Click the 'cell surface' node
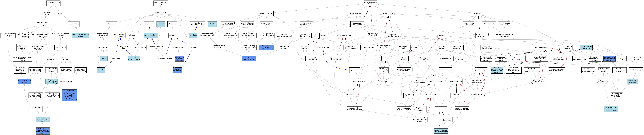Viewport: 644px width, 135px height. click(212, 24)
